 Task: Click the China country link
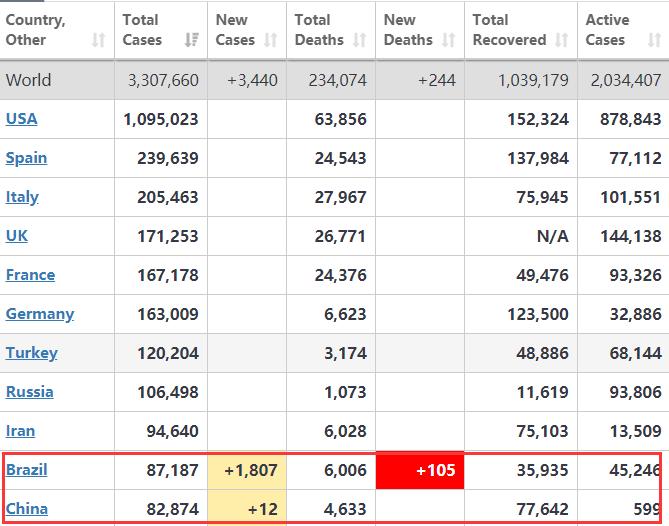tap(27, 509)
